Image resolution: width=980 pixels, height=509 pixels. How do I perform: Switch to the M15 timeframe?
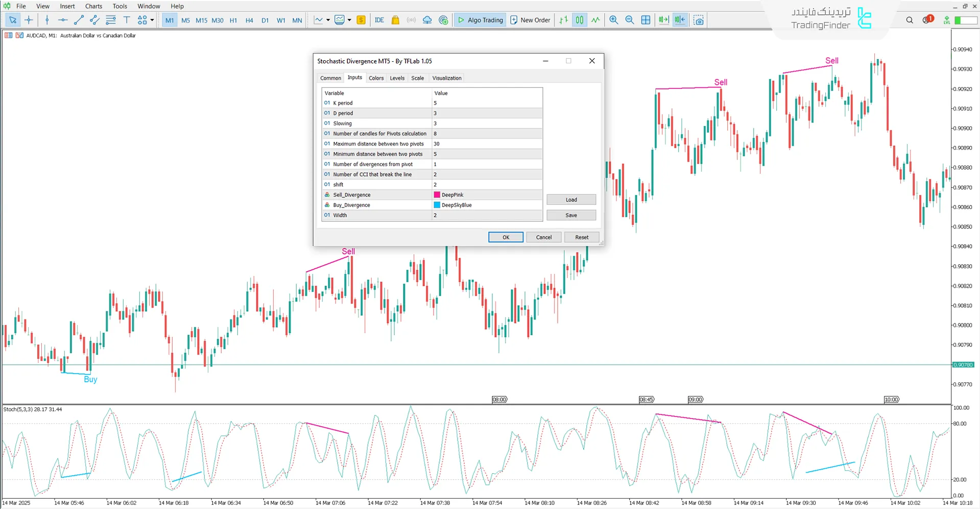[201, 20]
